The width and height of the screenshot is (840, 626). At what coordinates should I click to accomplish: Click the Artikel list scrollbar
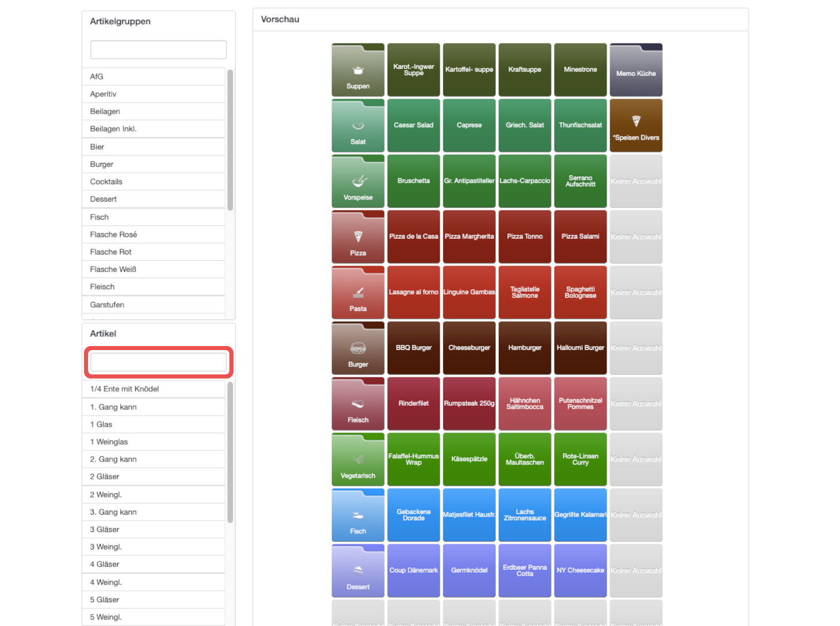coord(230,453)
